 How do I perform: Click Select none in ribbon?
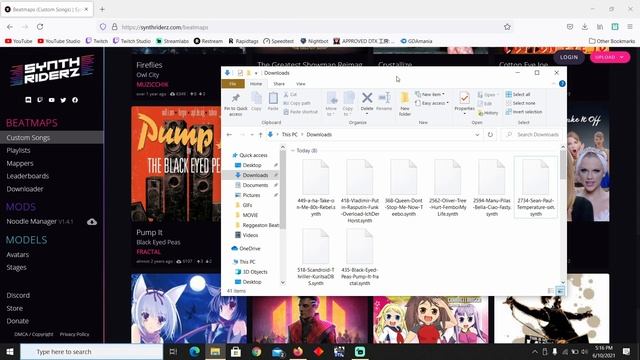520,103
